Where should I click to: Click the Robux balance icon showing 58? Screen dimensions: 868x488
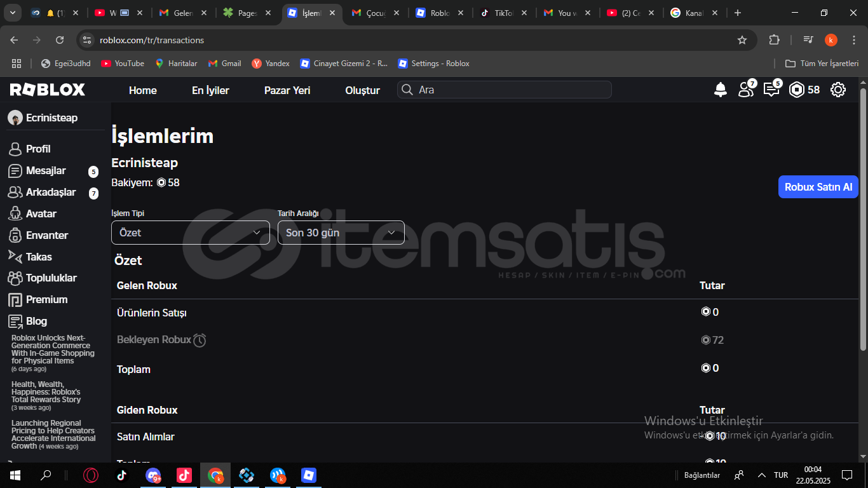coord(797,90)
